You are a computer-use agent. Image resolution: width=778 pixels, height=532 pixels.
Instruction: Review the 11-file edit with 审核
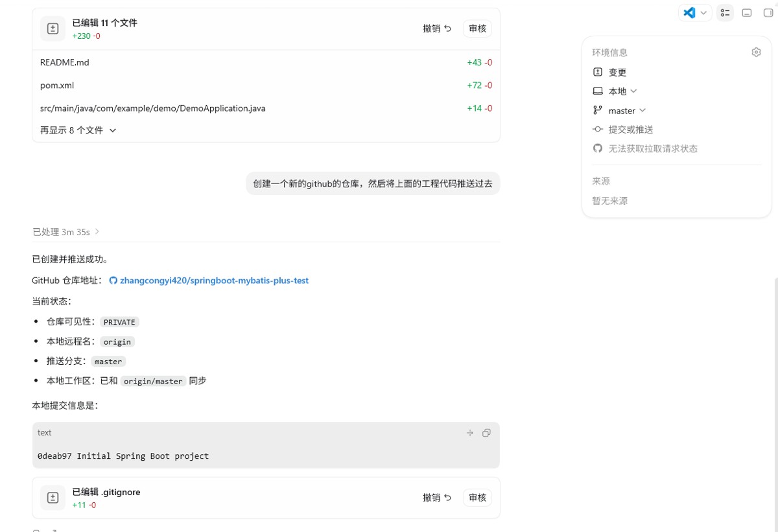click(x=477, y=29)
